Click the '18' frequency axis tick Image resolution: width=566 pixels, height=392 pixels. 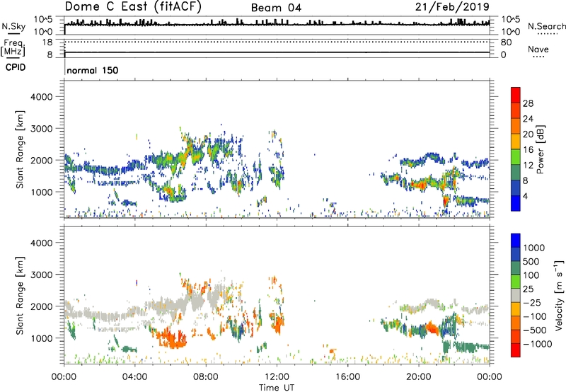(47, 42)
